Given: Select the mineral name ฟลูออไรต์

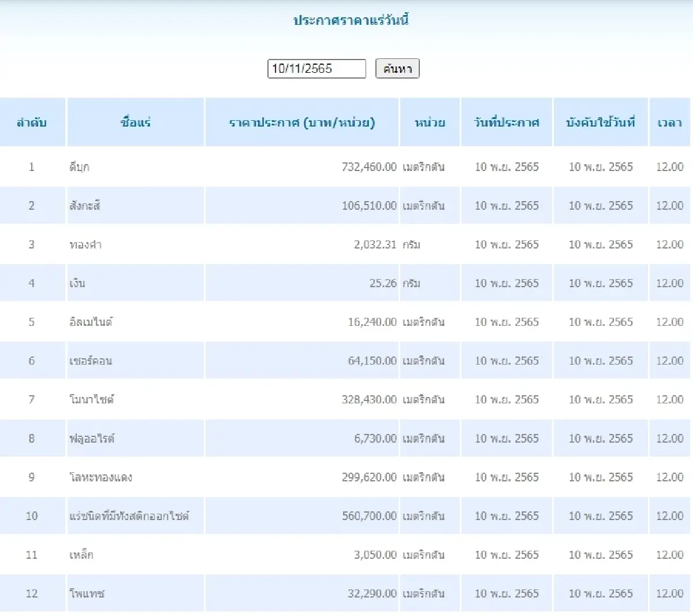Looking at the screenshot, I should tap(92, 438).
